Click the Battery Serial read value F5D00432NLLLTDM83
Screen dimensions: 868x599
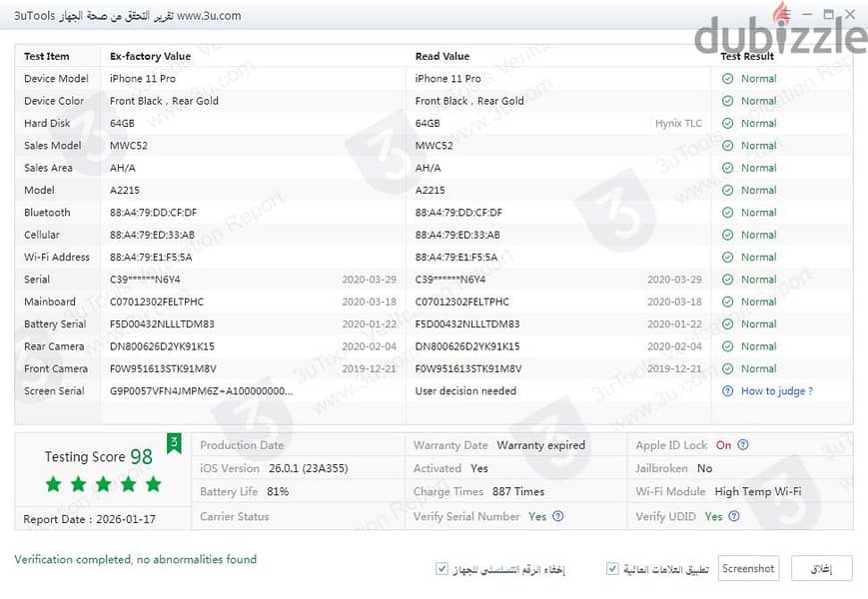tap(467, 324)
